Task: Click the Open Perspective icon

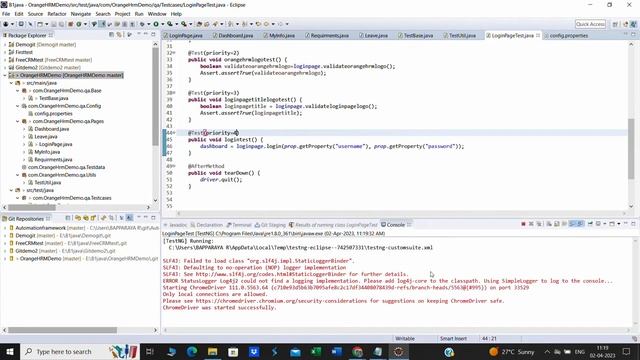Action: [615, 24]
